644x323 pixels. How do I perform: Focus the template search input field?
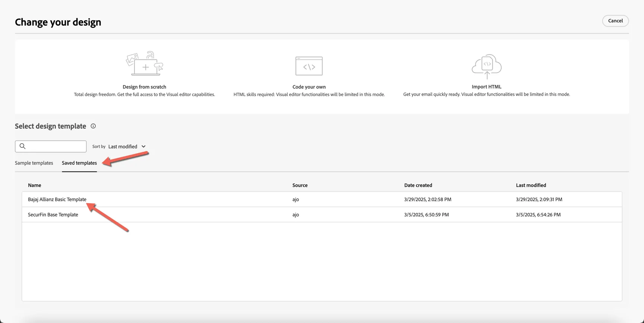51,146
